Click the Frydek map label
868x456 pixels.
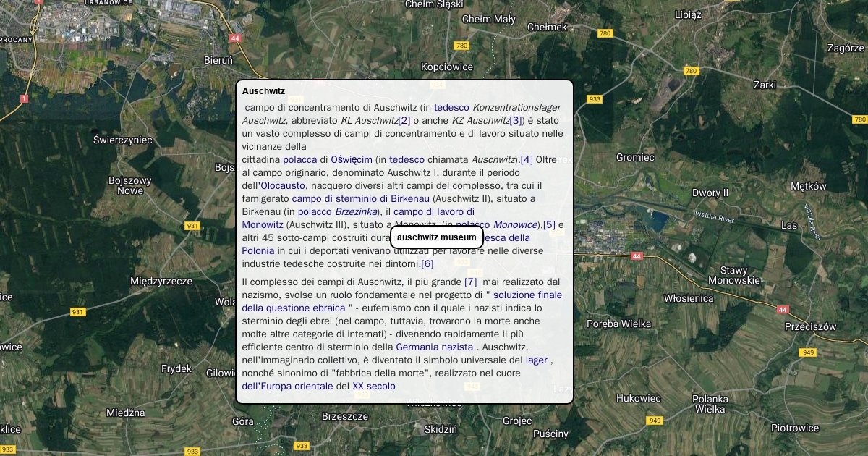(x=176, y=368)
